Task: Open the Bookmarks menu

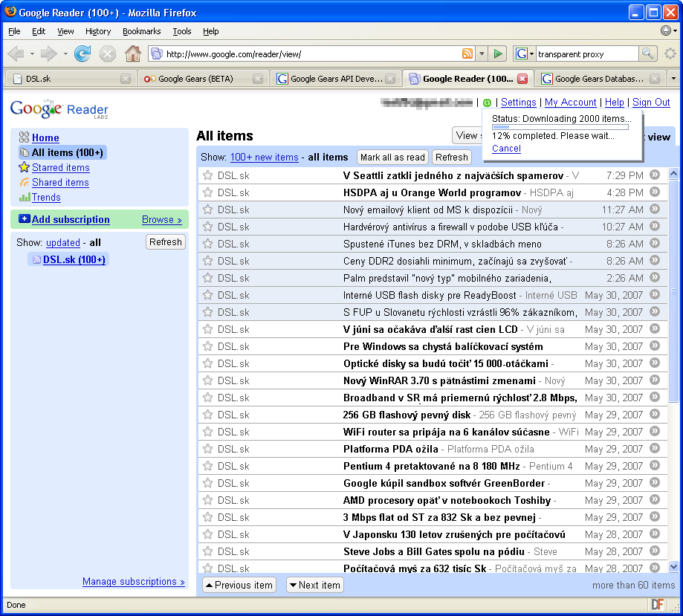Action: point(141,31)
